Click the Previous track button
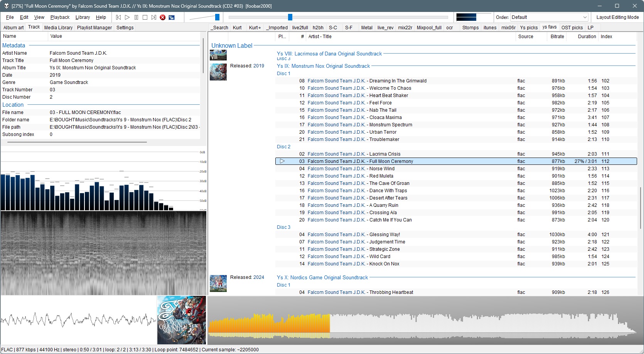Viewport: 644px width, 354px height. [118, 17]
